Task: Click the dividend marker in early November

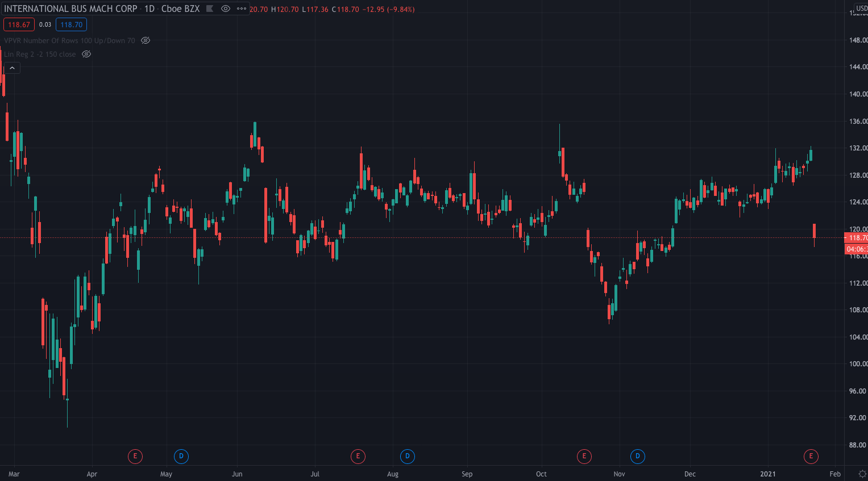Action: tap(638, 456)
